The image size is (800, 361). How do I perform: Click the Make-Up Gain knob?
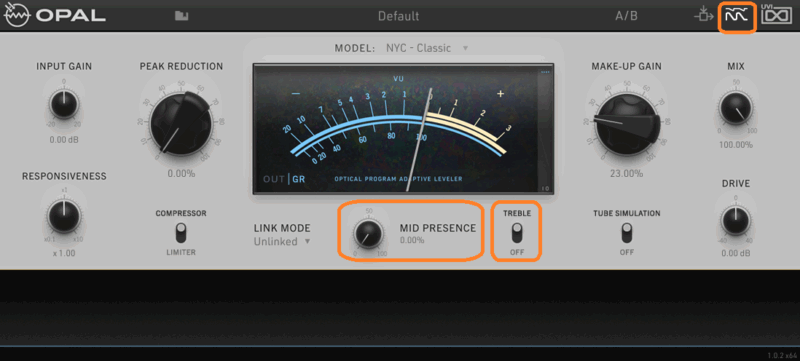[x=627, y=123]
